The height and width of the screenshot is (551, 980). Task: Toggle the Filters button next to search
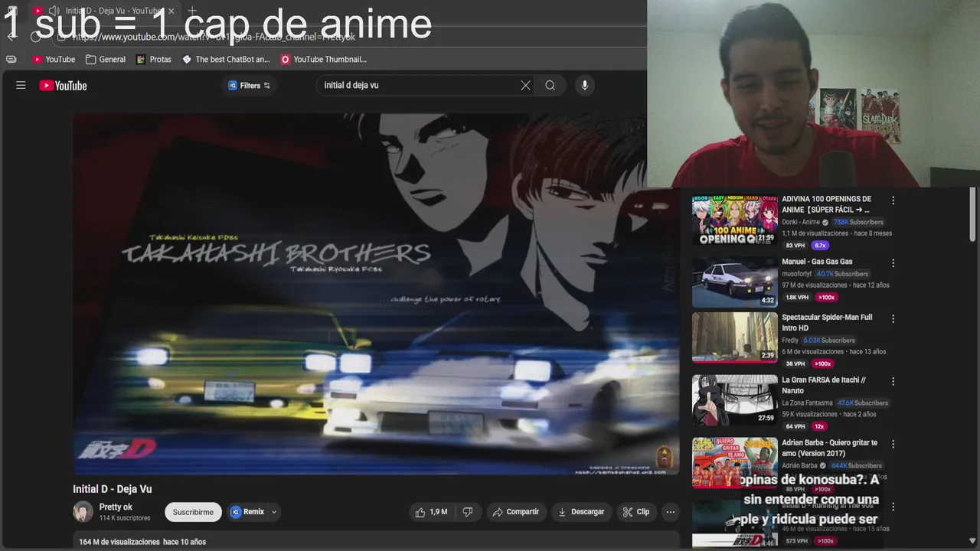250,86
